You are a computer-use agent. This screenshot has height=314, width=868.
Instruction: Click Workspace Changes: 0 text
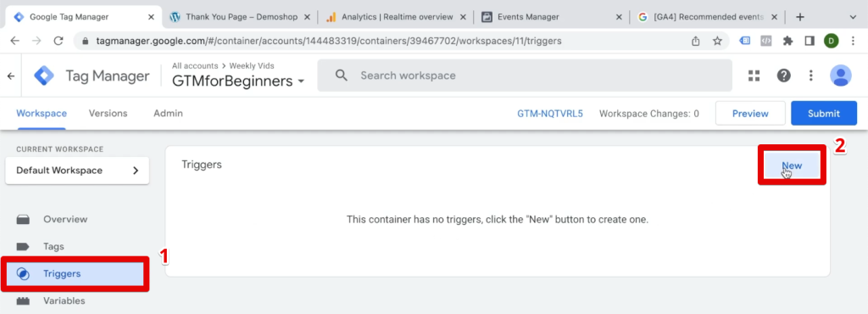(x=648, y=114)
